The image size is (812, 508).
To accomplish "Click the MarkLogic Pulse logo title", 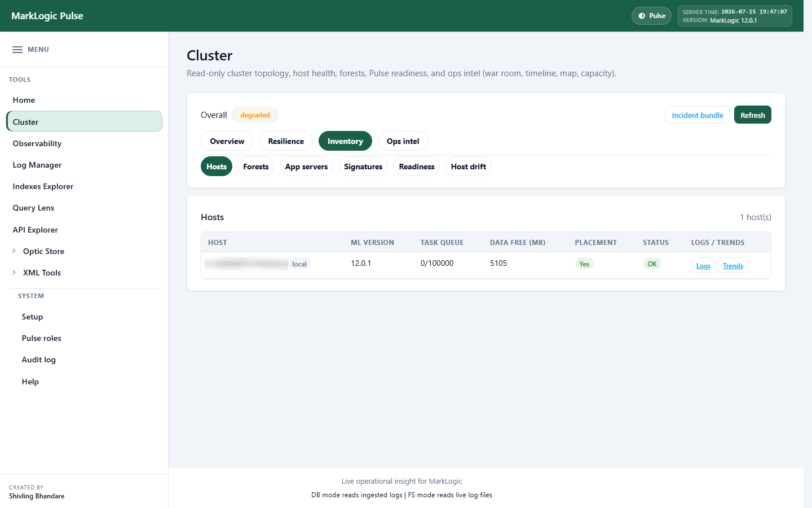I will pyautogui.click(x=47, y=16).
